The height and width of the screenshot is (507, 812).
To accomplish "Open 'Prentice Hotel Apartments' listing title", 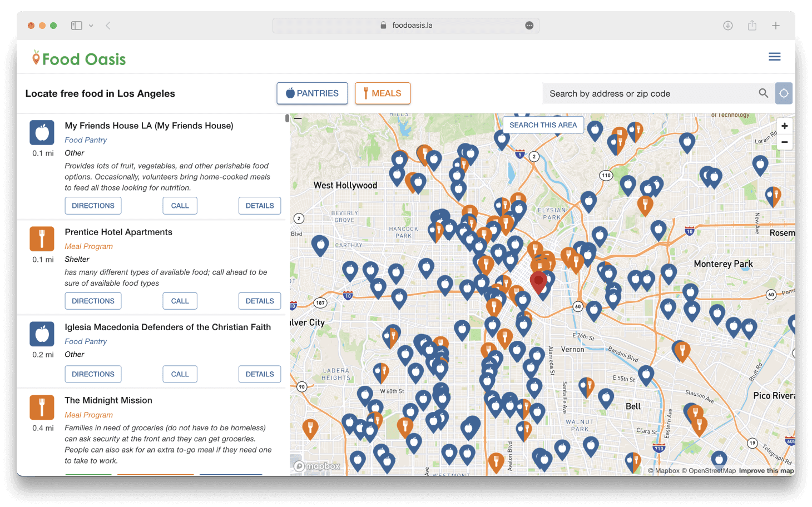I will [118, 232].
